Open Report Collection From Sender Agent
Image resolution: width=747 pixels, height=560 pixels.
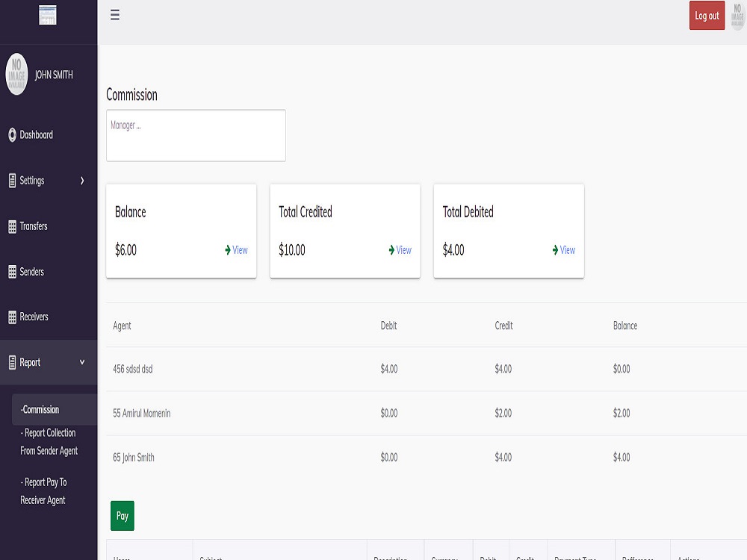(x=49, y=441)
